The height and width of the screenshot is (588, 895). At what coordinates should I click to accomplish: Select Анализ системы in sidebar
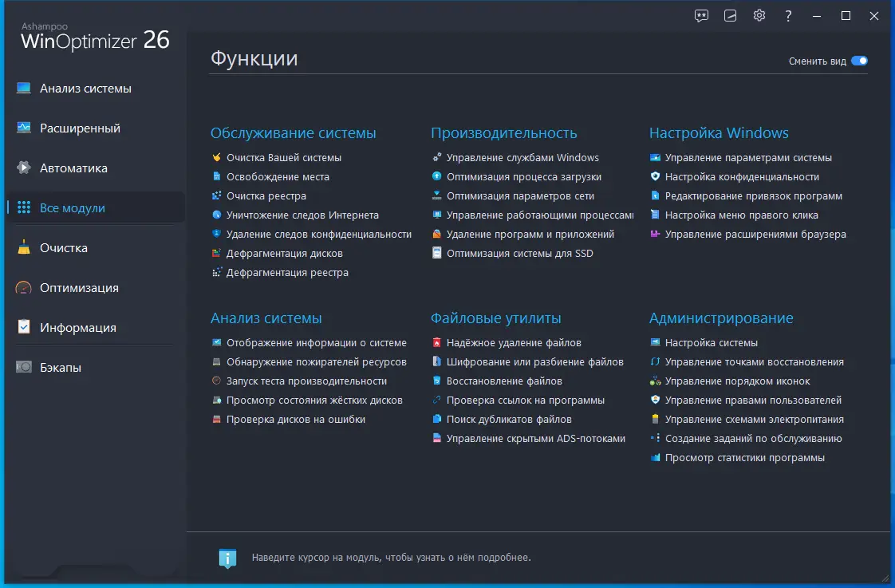coord(94,89)
